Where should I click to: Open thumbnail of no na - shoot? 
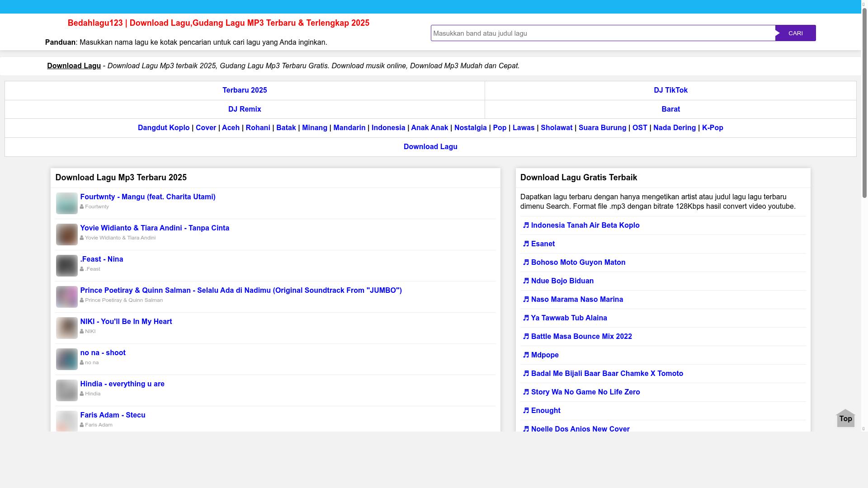coord(66,359)
